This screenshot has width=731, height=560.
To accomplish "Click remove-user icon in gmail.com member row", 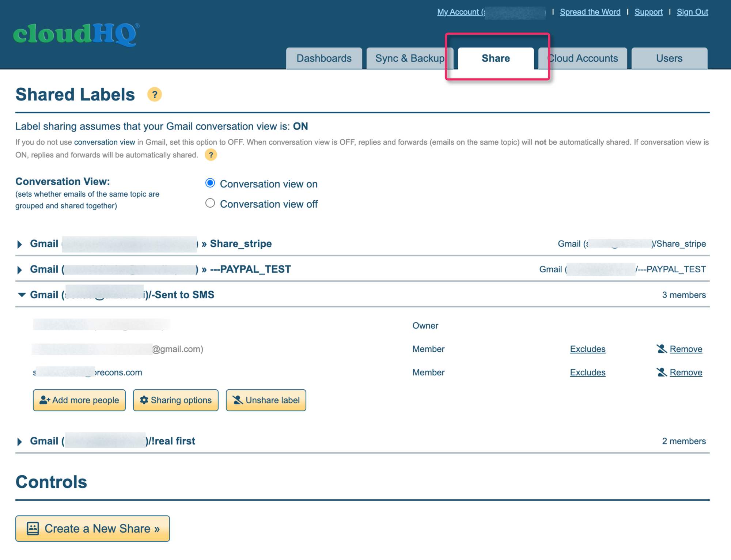I will [662, 349].
